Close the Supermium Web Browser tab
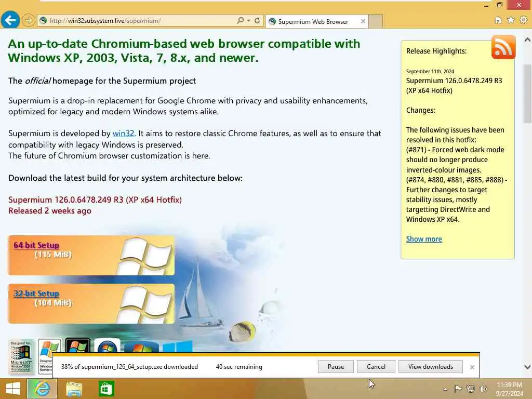The image size is (532, 399). pyautogui.click(x=363, y=21)
